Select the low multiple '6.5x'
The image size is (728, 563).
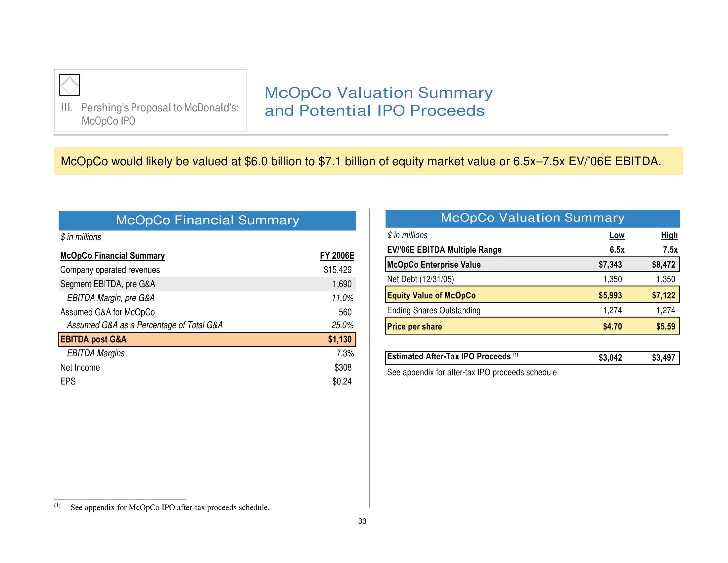[x=617, y=250]
